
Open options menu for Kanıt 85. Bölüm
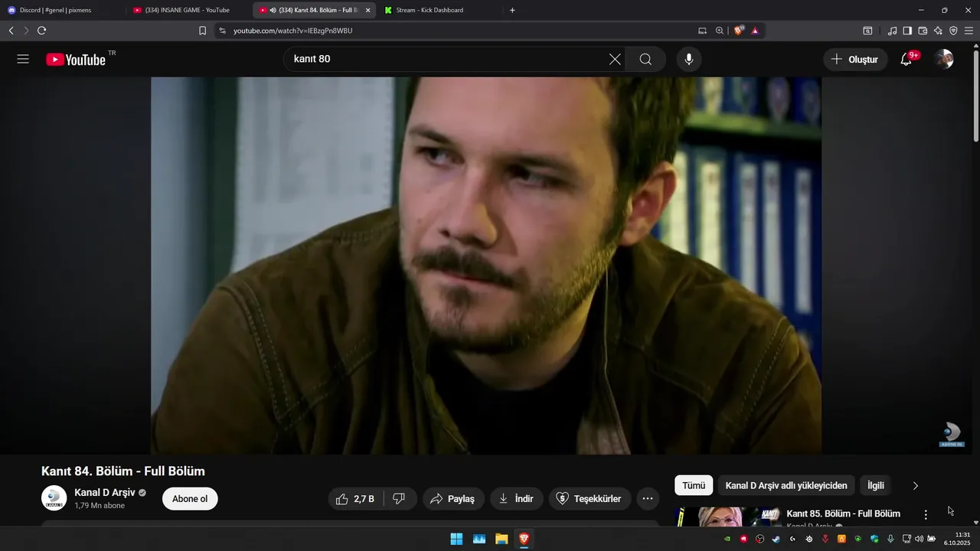coord(926,515)
